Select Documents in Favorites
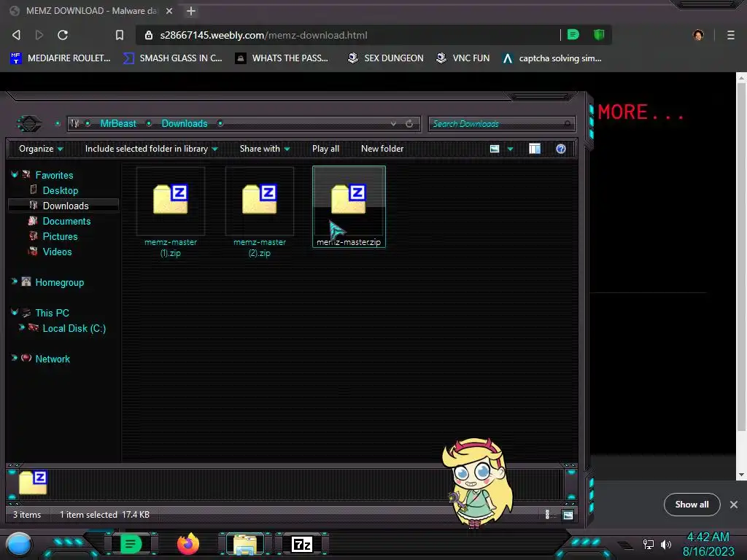The width and height of the screenshot is (747, 560). [66, 221]
